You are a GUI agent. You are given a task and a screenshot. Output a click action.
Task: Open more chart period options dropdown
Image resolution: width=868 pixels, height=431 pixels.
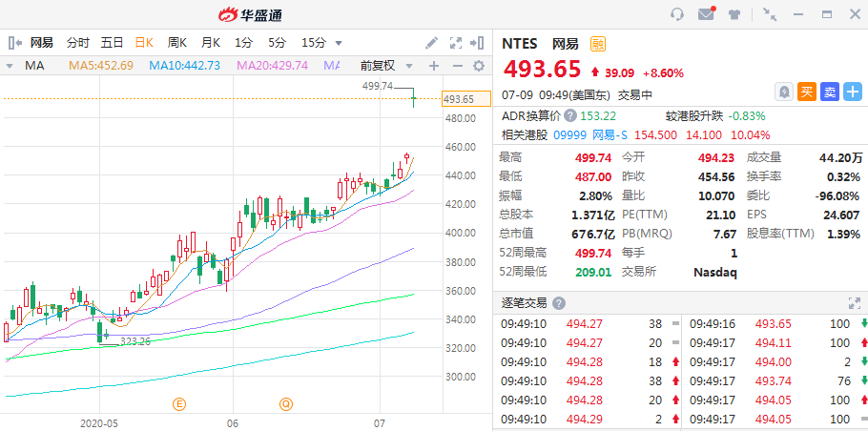pyautogui.click(x=339, y=43)
